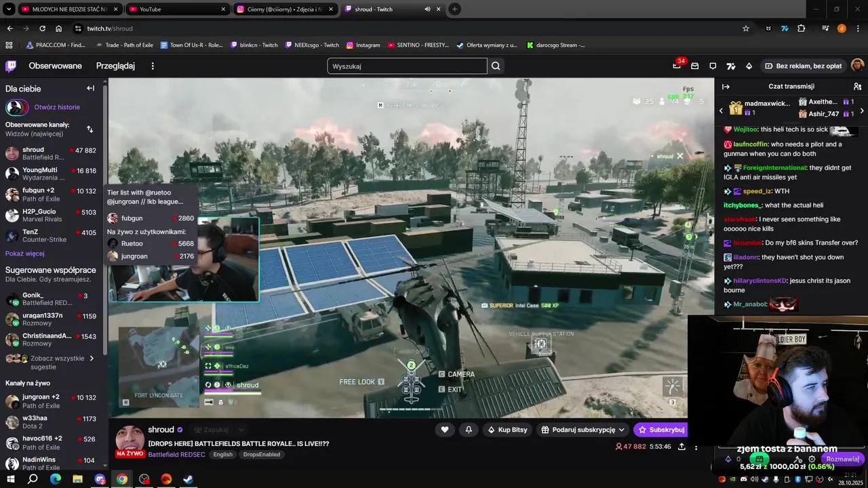Open the three-dot more menu in Twitch nav
Image resolution: width=868 pixels, height=488 pixels.
[153, 66]
